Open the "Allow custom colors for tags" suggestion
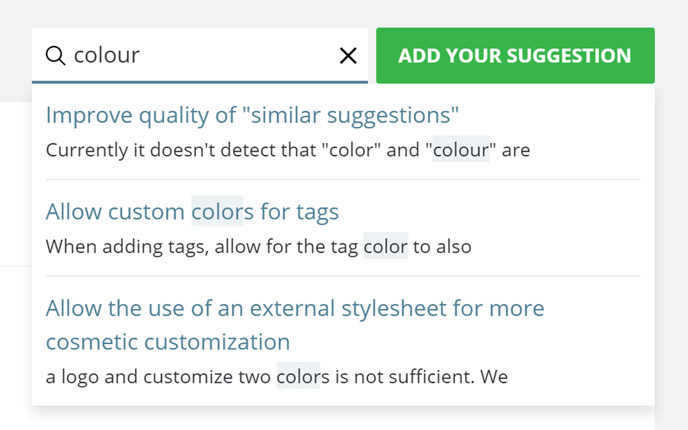The image size is (688, 430). [192, 212]
